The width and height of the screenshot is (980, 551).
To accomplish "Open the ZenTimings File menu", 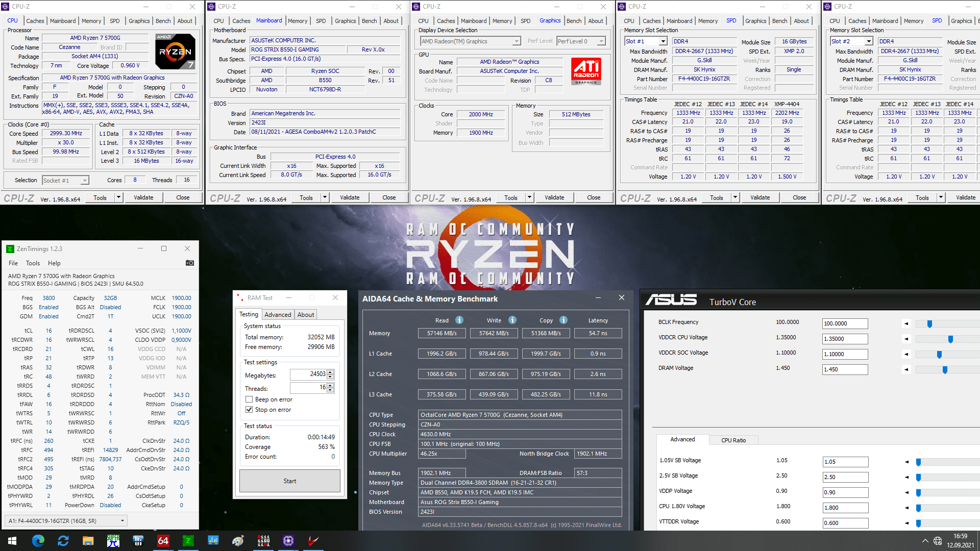I will pyautogui.click(x=13, y=263).
